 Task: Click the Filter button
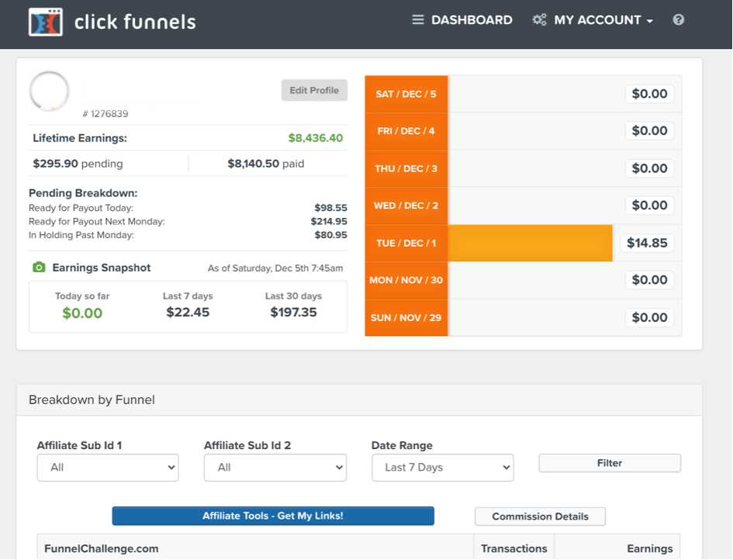(610, 463)
